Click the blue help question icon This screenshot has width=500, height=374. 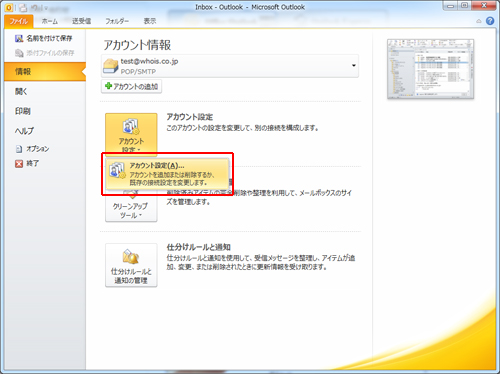(x=490, y=21)
